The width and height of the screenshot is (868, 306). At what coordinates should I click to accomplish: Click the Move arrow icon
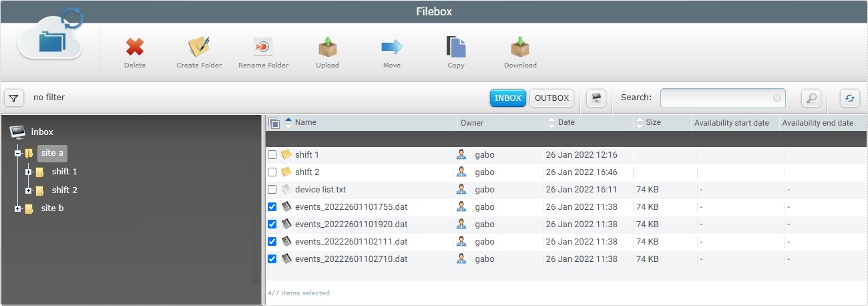[392, 47]
